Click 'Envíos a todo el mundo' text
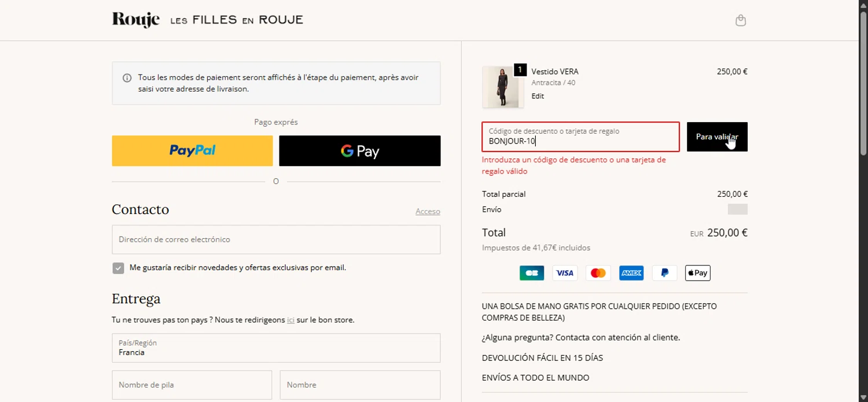This screenshot has height=402, width=868. [x=535, y=378]
